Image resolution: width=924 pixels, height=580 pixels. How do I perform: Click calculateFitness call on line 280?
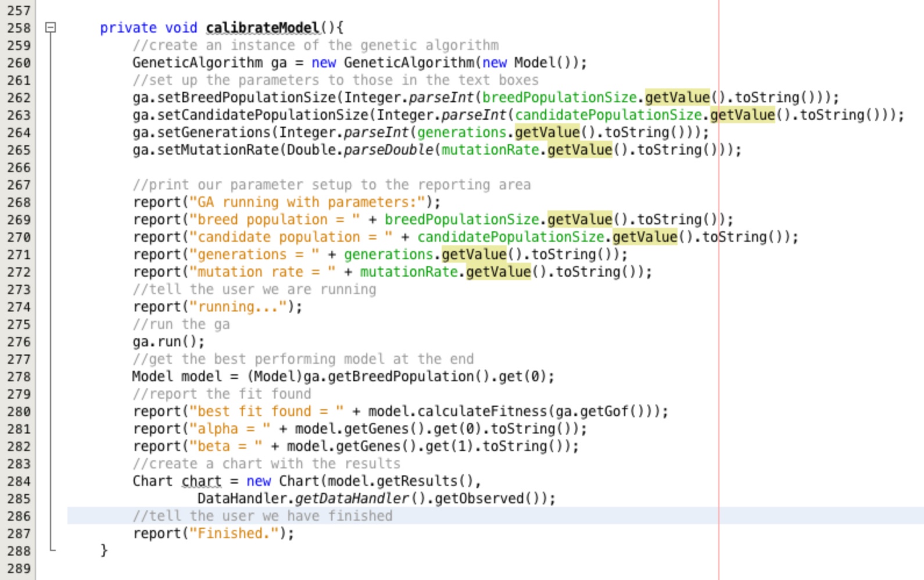[482, 411]
